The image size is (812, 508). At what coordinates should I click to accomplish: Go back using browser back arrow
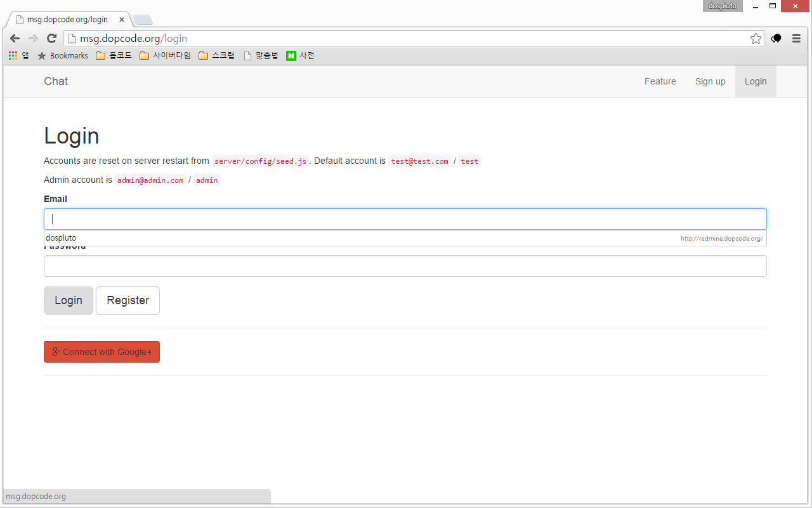point(15,39)
